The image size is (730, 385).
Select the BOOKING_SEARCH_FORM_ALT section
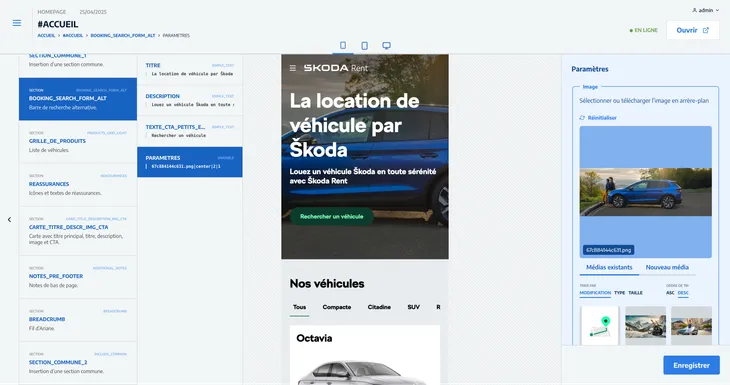click(78, 99)
